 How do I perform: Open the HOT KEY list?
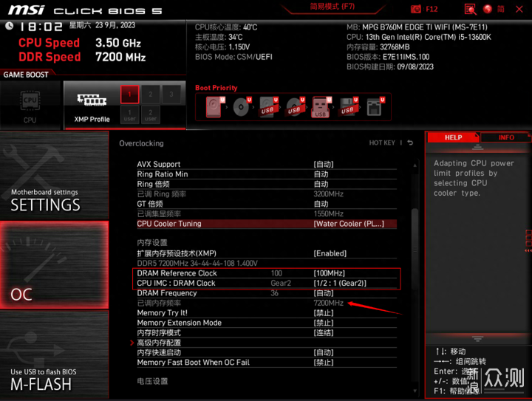pos(382,143)
